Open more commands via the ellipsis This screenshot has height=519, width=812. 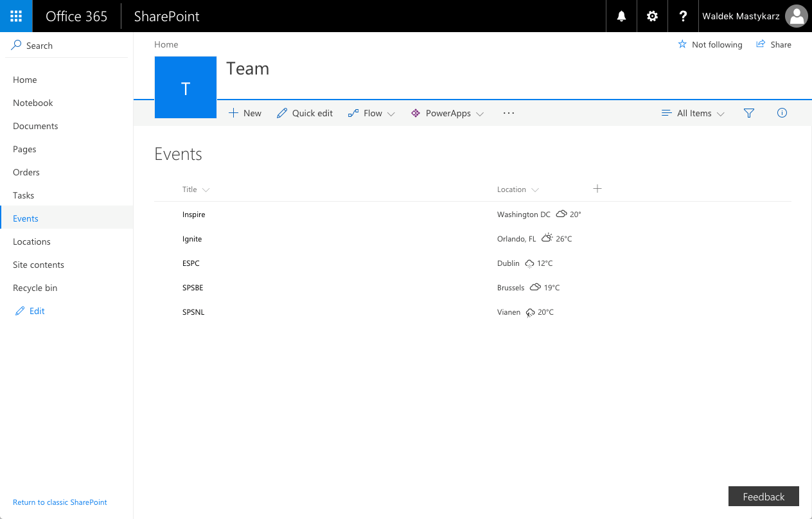[509, 112]
